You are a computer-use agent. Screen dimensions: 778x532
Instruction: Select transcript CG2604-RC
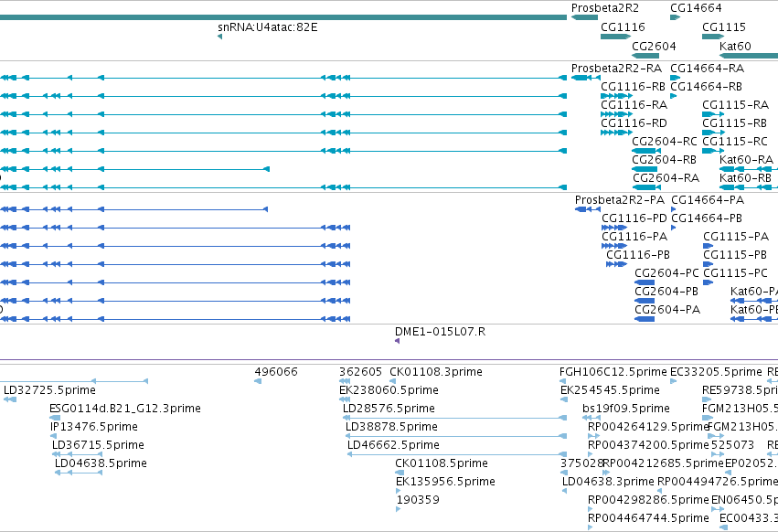click(x=646, y=151)
